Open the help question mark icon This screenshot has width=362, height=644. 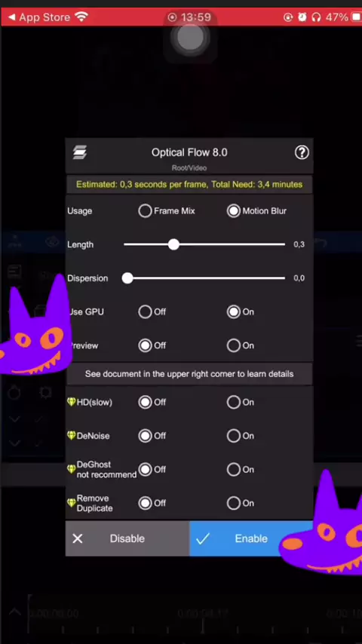pos(302,152)
